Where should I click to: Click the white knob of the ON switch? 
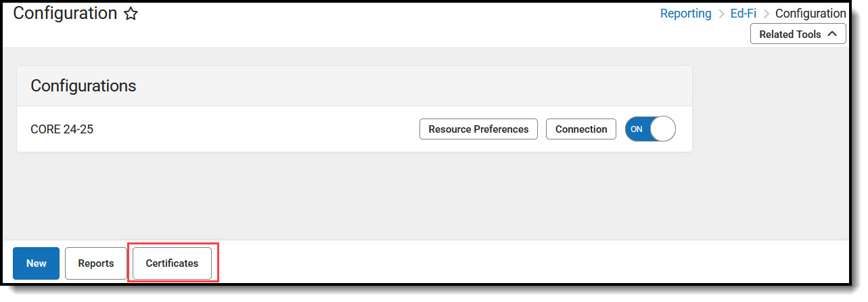point(662,129)
